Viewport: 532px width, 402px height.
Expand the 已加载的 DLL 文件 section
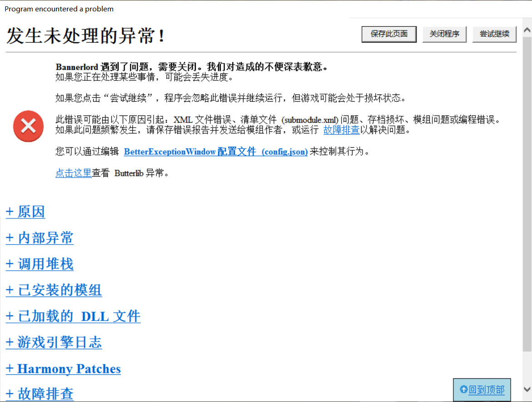[x=73, y=316]
